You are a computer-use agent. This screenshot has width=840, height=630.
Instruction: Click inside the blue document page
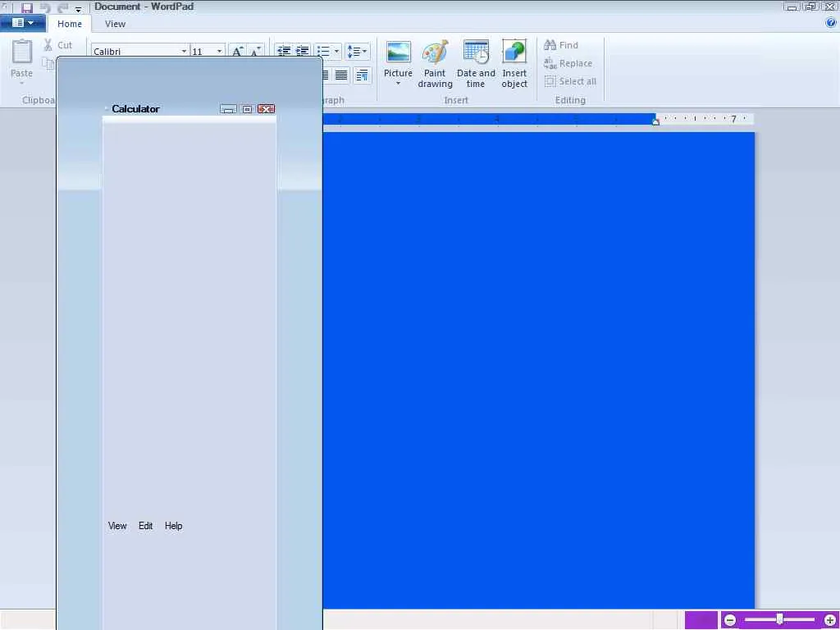(x=538, y=370)
